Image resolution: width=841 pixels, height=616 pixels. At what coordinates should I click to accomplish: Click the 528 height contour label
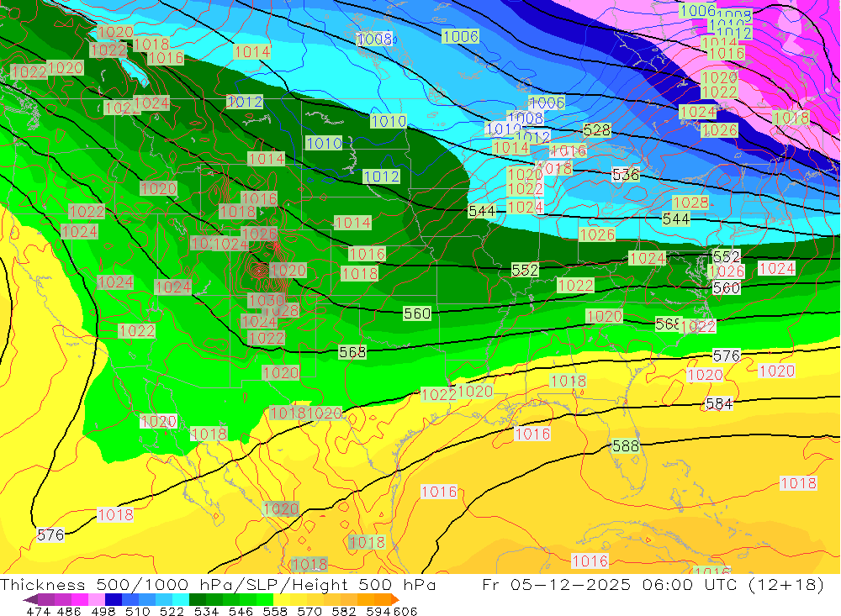click(x=597, y=129)
